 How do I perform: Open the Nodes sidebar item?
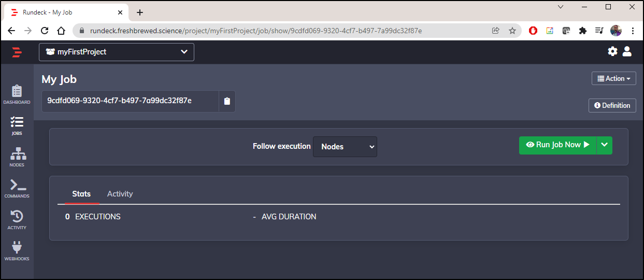(x=17, y=157)
